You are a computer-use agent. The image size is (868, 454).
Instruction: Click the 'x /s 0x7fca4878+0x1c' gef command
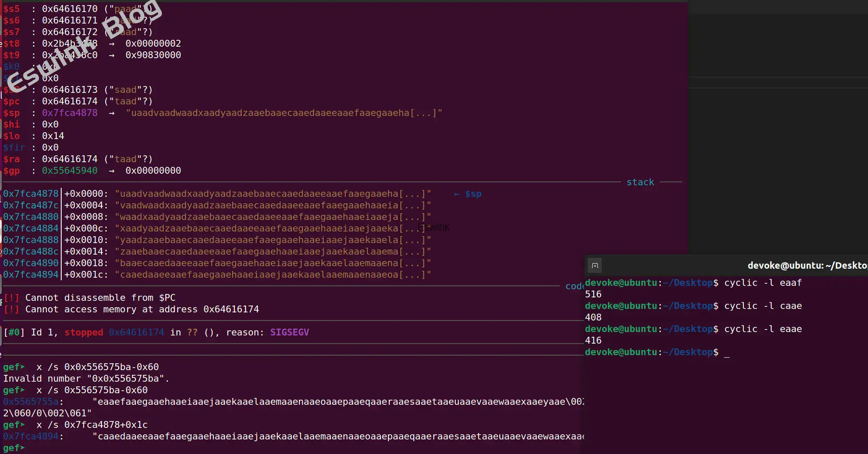point(92,425)
